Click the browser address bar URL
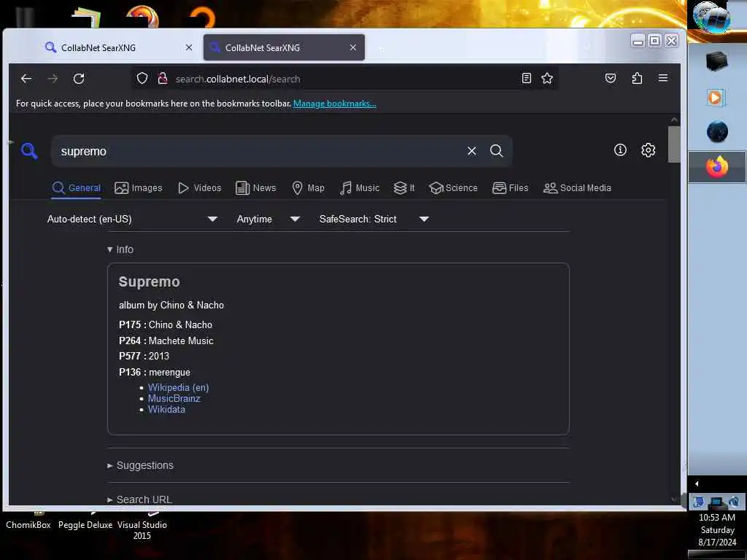Screen dimensions: 747x560 point(238,79)
